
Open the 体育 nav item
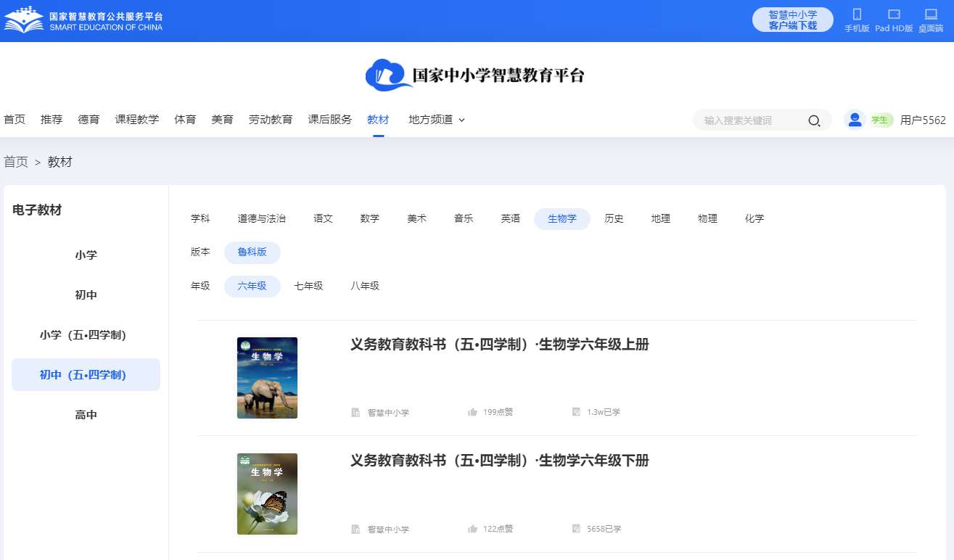coord(185,120)
